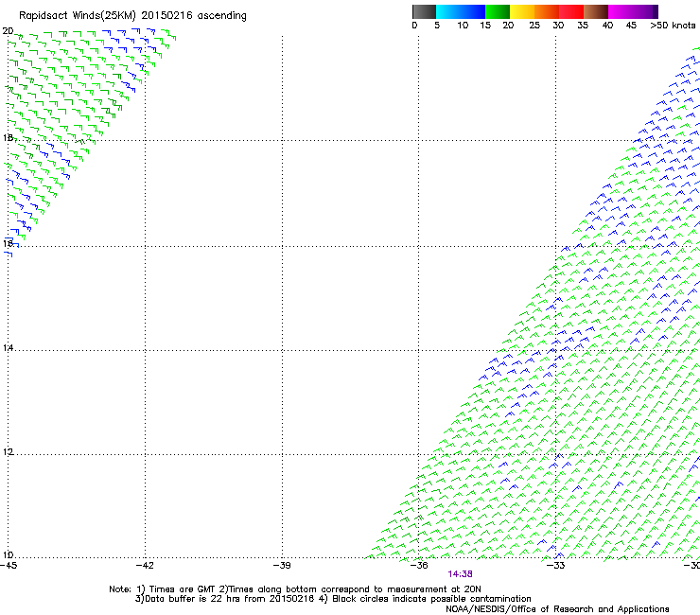Click the 'NOAA/NESDIS/Office of Research and Applications' credit
700x615 pixels.
click(x=557, y=609)
